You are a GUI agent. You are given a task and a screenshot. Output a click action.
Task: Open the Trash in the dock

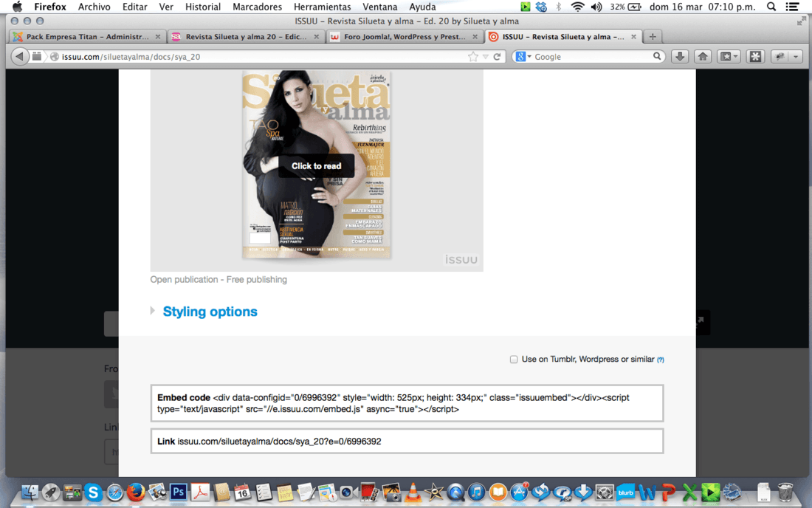tap(785, 492)
